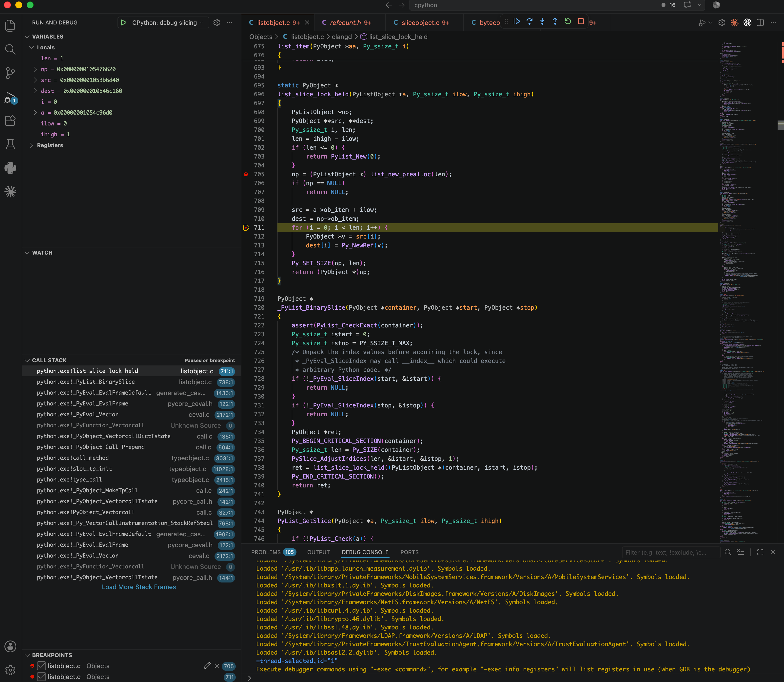Open the chat icon in the title bar

click(x=687, y=5)
